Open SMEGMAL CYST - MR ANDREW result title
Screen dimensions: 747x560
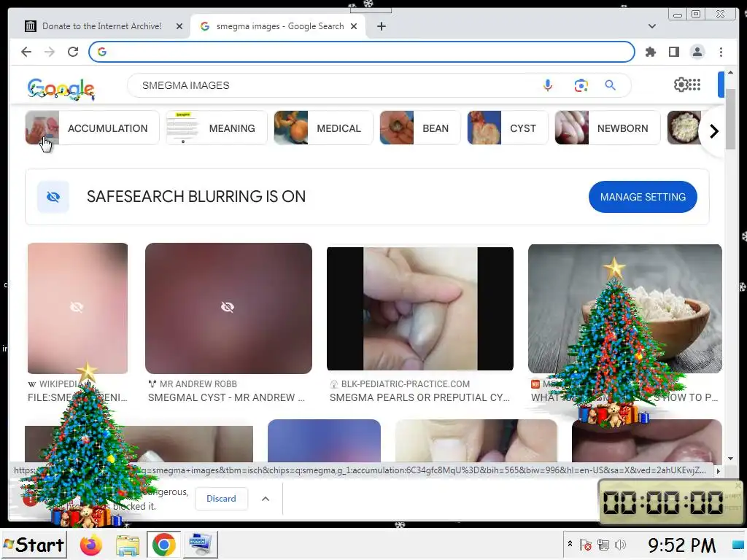pyautogui.click(x=226, y=397)
